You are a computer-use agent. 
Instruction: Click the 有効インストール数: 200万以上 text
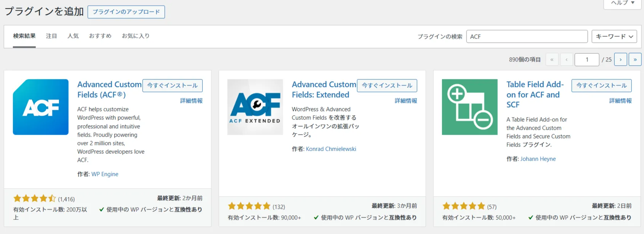tap(50, 213)
